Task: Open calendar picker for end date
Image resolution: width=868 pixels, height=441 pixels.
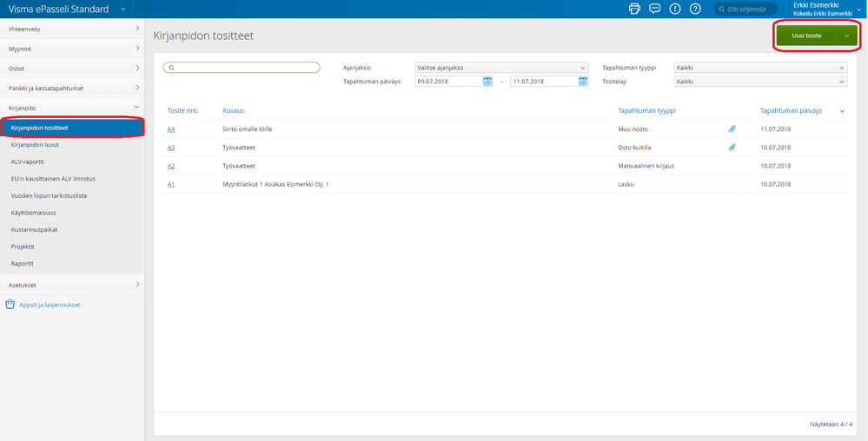Action: click(x=583, y=82)
